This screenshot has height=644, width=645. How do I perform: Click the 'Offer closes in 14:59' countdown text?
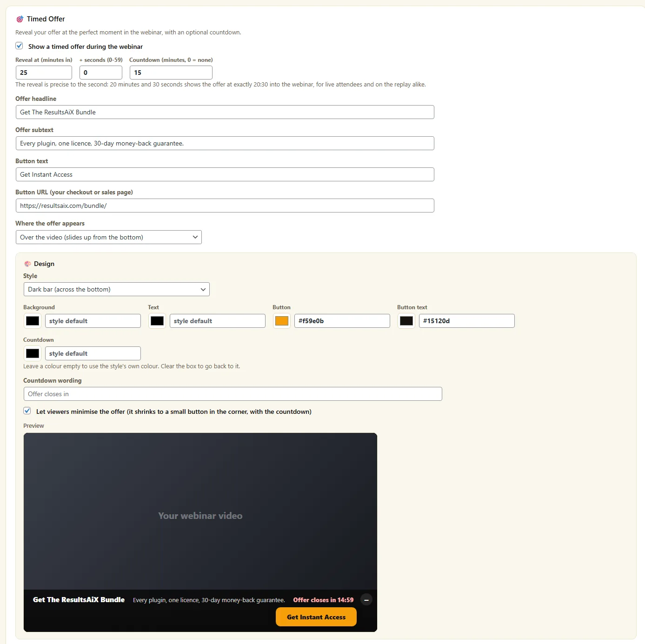coord(323,600)
